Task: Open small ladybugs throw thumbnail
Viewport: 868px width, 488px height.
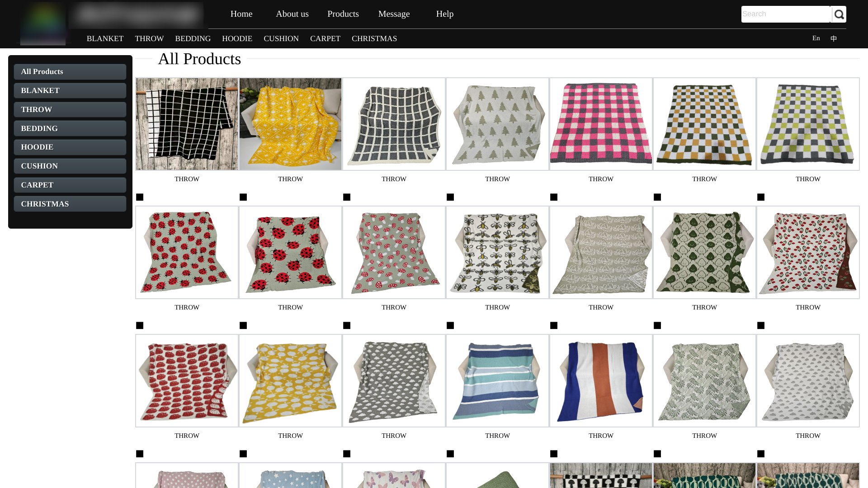Action: pos(187,253)
